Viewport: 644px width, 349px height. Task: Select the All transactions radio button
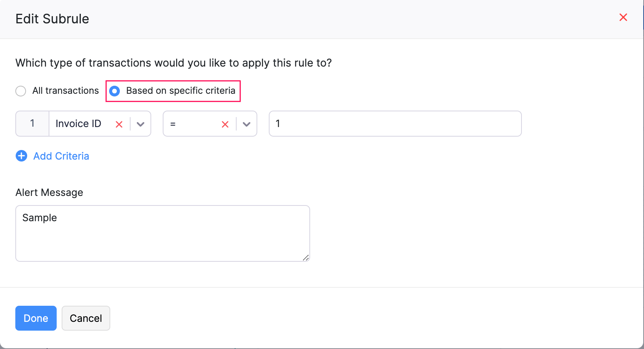point(21,91)
